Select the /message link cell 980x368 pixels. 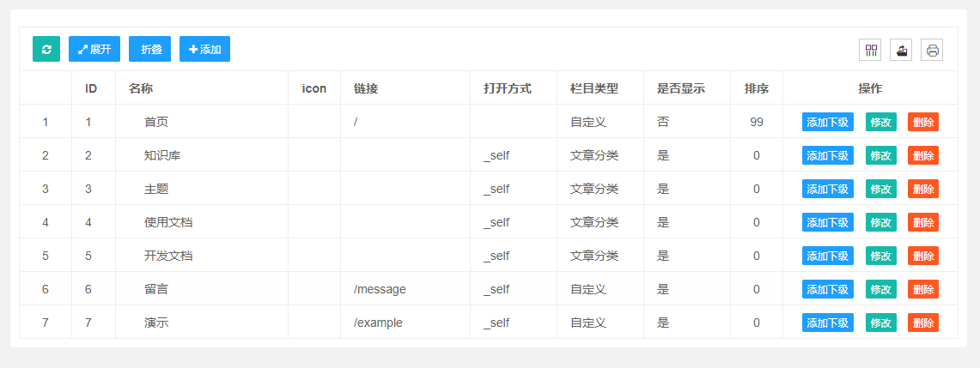[405, 289]
